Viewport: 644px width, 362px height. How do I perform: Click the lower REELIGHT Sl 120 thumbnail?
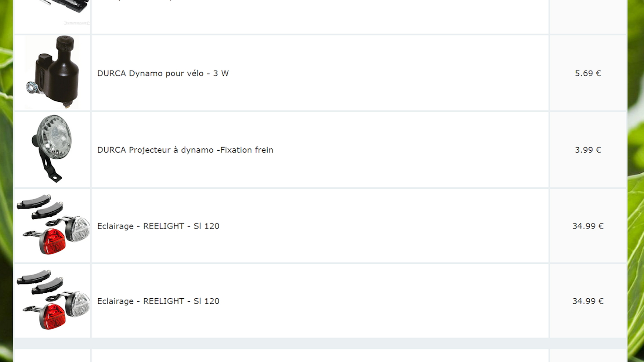pyautogui.click(x=53, y=300)
